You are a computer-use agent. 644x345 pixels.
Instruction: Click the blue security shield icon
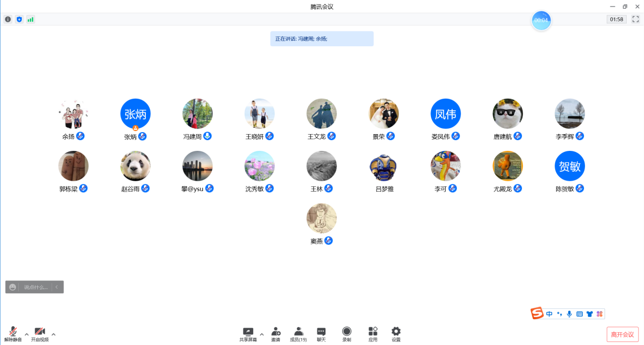(19, 19)
